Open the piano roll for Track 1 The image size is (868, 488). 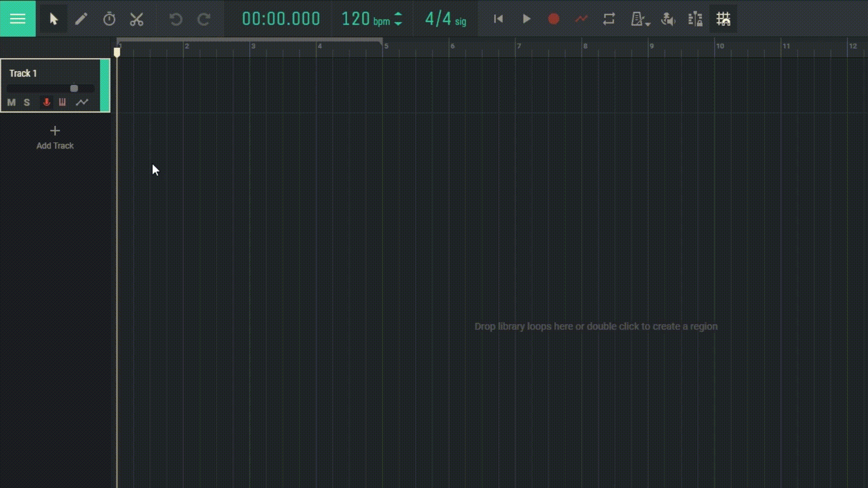click(x=62, y=103)
